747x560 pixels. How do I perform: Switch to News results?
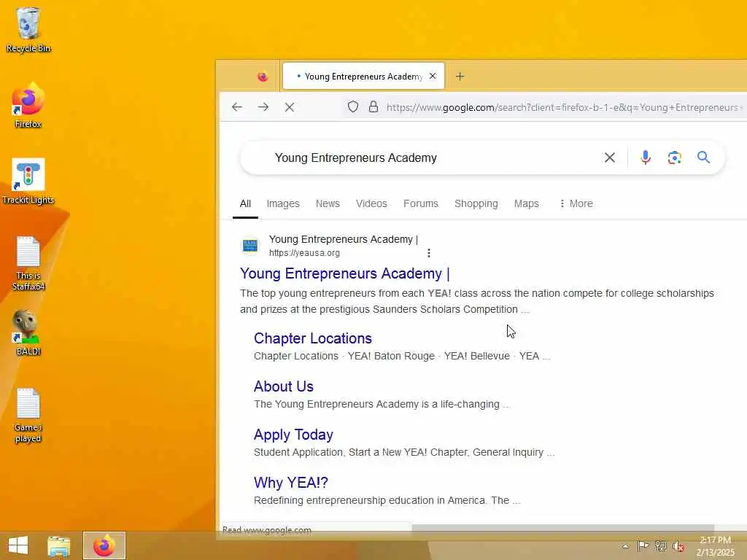(x=328, y=204)
